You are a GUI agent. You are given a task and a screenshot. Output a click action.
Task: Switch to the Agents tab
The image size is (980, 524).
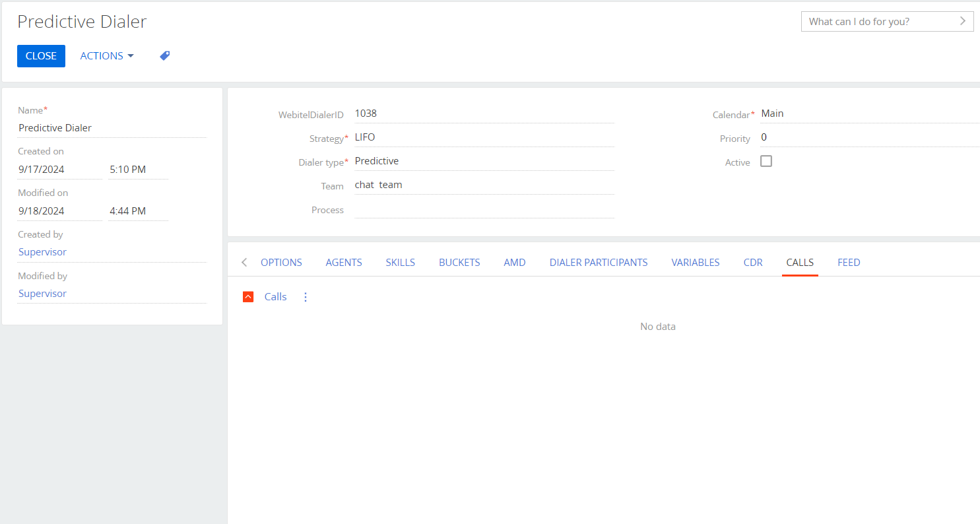344,263
